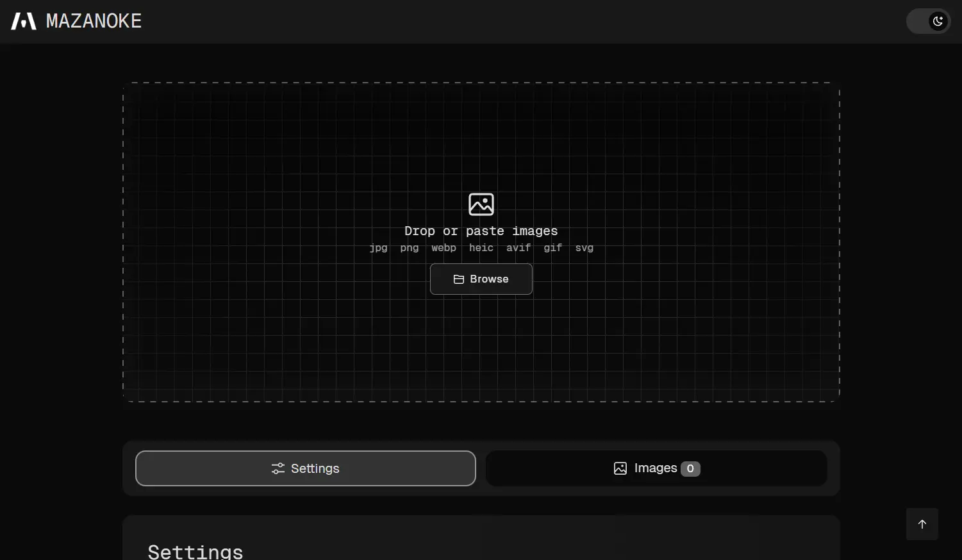Screen dimensions: 962x560
Task: Click the "Drop or paste images" text
Action: click(481, 231)
